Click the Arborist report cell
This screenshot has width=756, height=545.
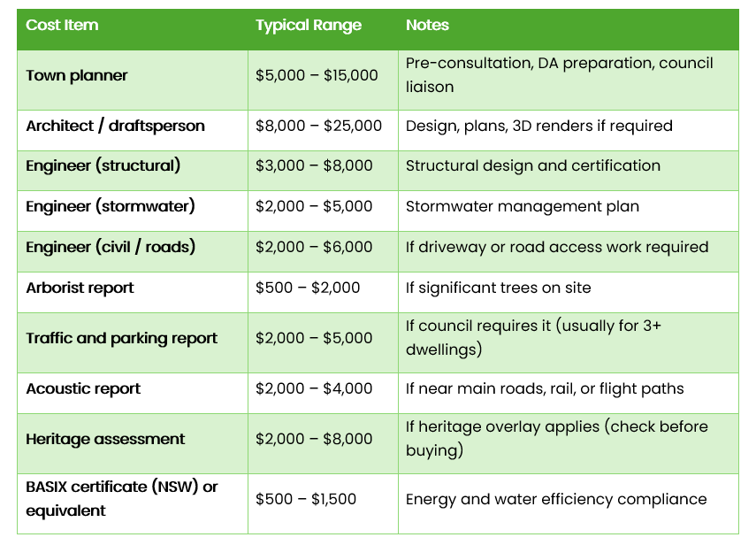tap(80, 288)
